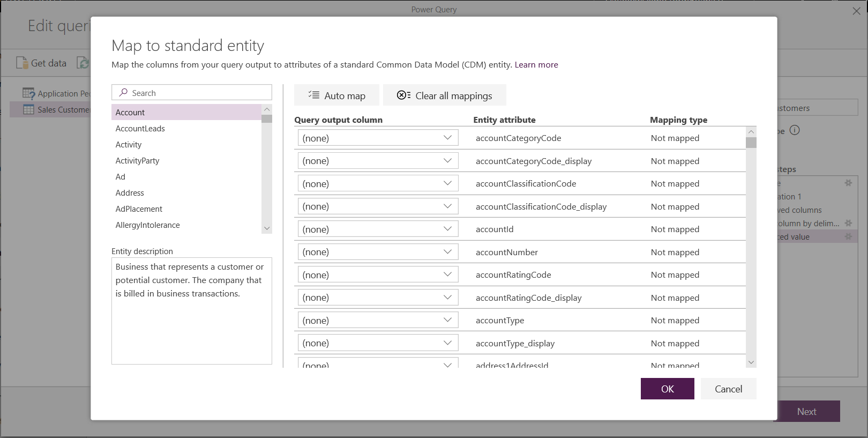The width and height of the screenshot is (868, 438).
Task: Click the Sales Customers table icon
Action: point(28,109)
